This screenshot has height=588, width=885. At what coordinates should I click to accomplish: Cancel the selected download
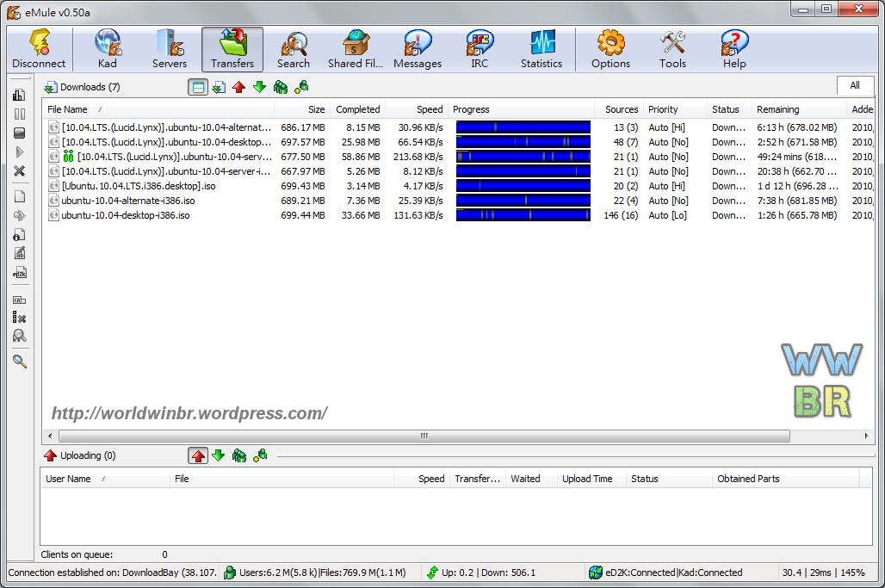19,170
